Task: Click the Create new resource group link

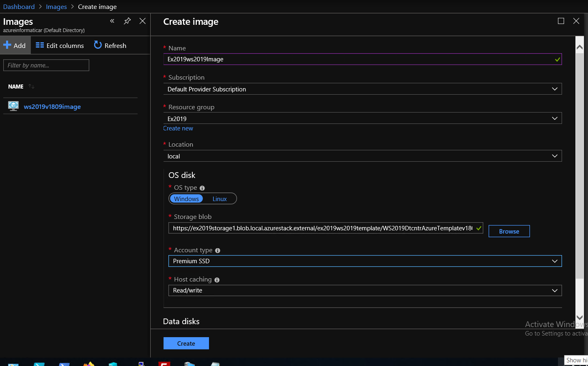Action: [178, 128]
